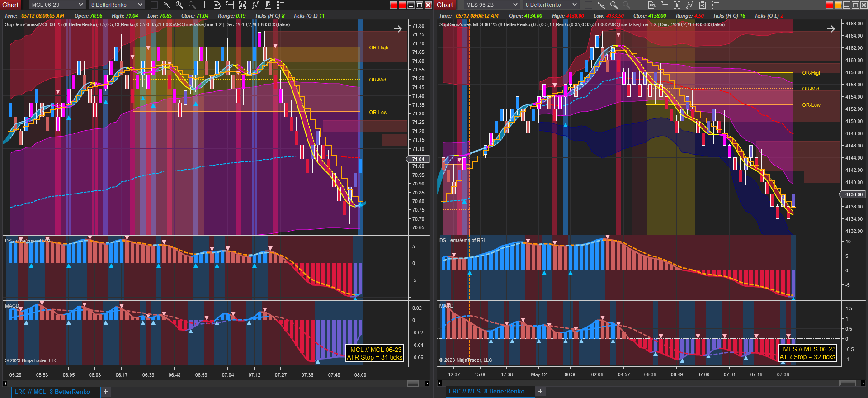
Task: Click the OR-Low label in MCL chart
Action: [378, 112]
